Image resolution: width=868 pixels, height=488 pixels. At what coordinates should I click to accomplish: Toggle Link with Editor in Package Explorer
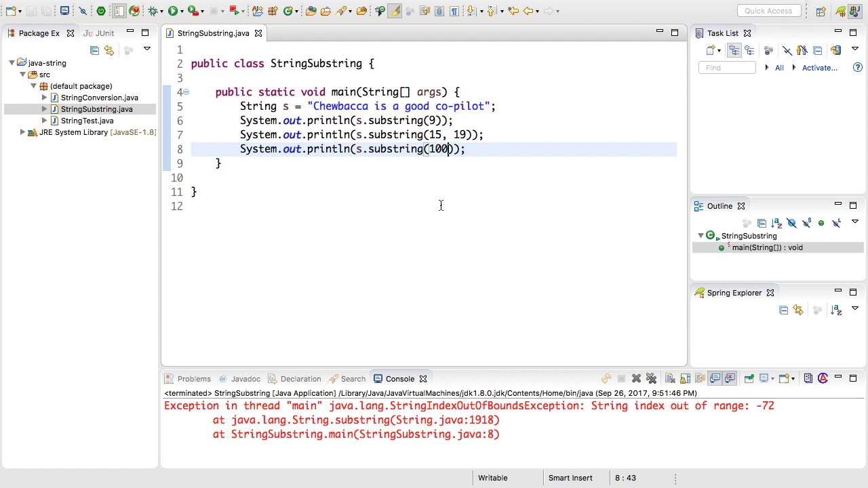pos(108,50)
